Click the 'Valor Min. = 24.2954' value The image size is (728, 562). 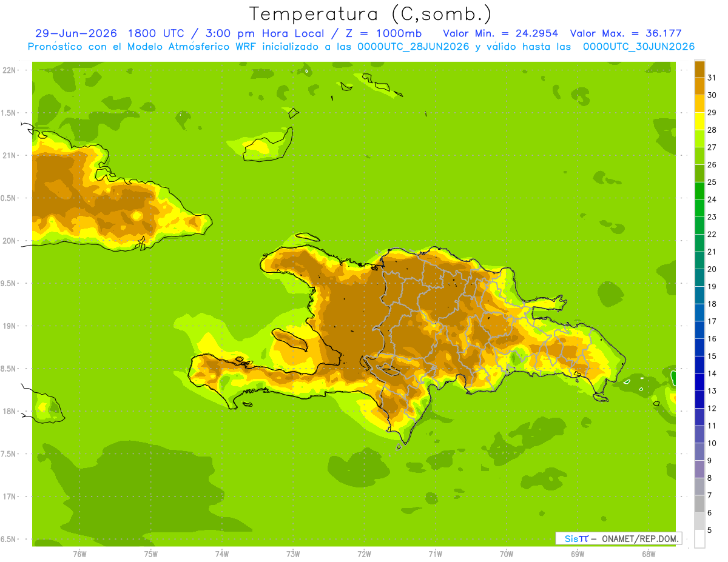click(x=500, y=33)
